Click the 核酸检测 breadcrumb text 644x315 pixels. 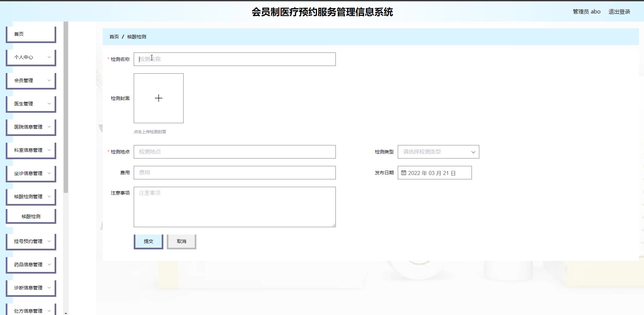[137, 37]
